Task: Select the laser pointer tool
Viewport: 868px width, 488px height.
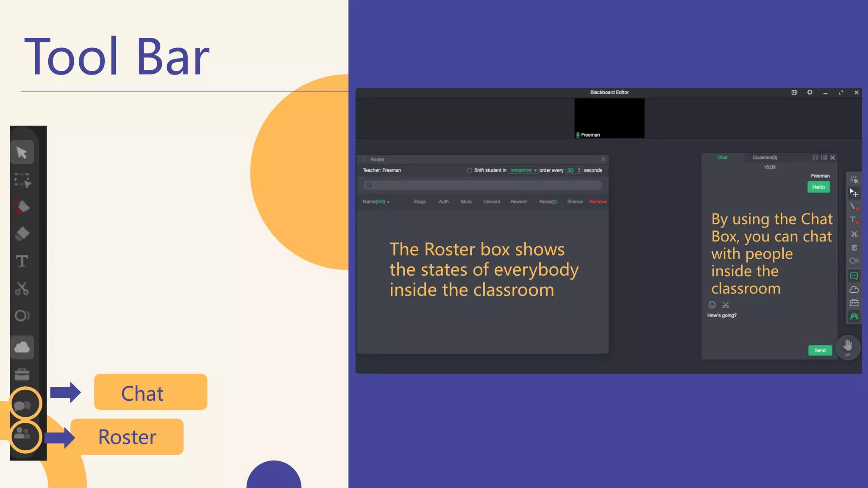Action: (854, 179)
